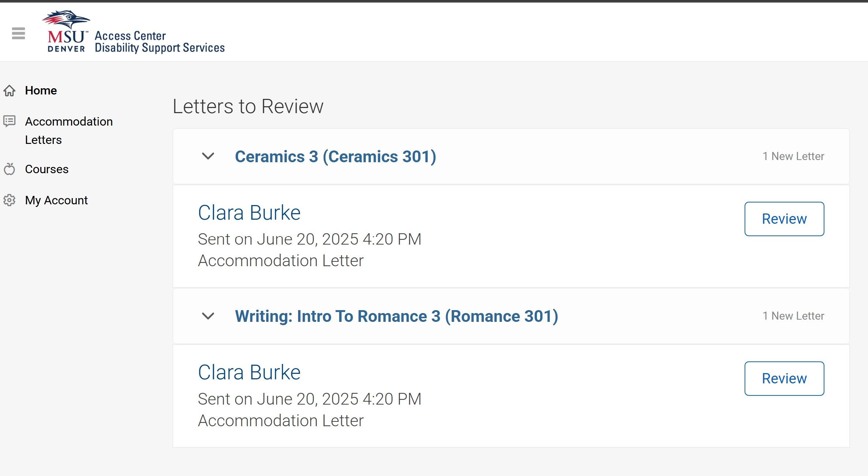Collapse the Writing: Intro To Romance chevron
The width and height of the screenshot is (868, 476).
pos(208,316)
